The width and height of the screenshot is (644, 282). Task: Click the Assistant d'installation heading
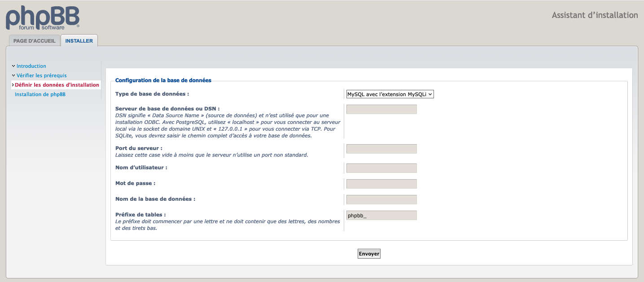pyautogui.click(x=595, y=15)
